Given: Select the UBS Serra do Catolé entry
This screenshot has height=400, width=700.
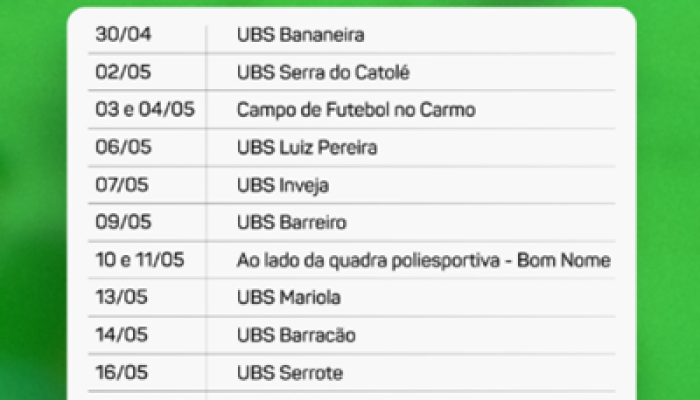Looking at the screenshot, I should [323, 72].
